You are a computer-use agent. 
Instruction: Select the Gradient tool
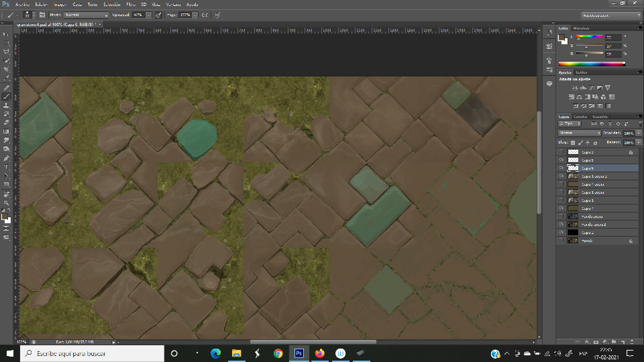(6, 131)
